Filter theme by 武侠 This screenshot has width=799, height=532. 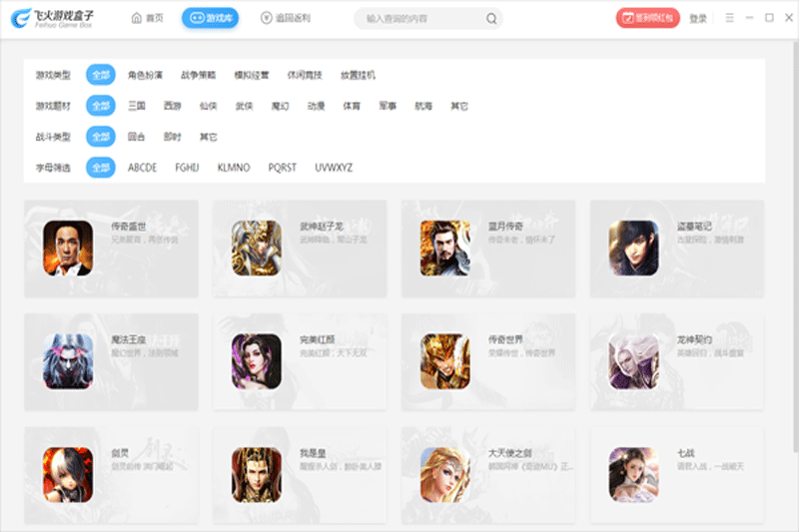244,106
